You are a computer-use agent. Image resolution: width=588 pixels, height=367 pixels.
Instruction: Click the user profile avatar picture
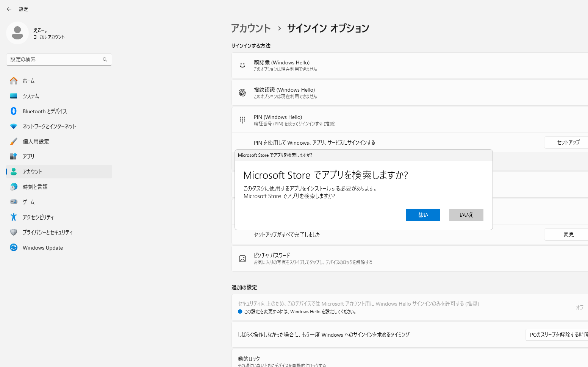coord(17,33)
